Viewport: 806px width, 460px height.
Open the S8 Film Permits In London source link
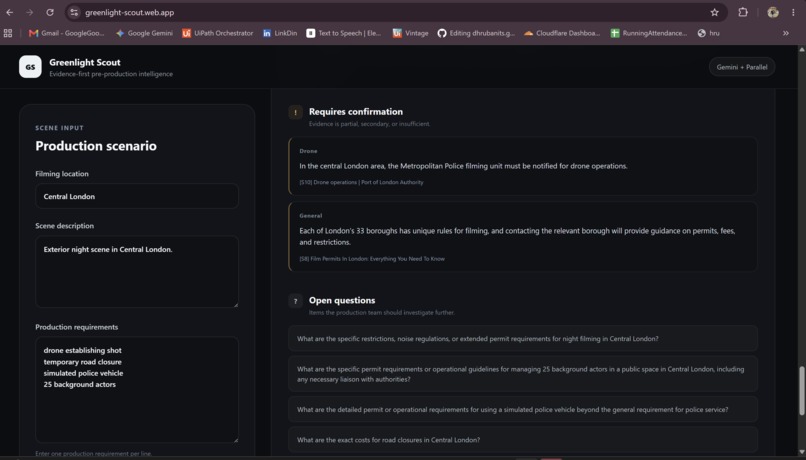point(372,259)
